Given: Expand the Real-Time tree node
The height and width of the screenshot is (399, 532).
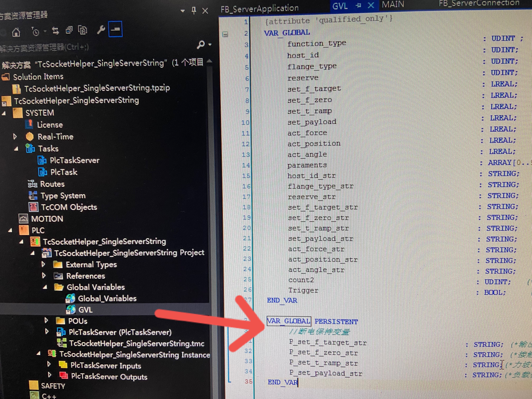Looking at the screenshot, I should pos(15,136).
